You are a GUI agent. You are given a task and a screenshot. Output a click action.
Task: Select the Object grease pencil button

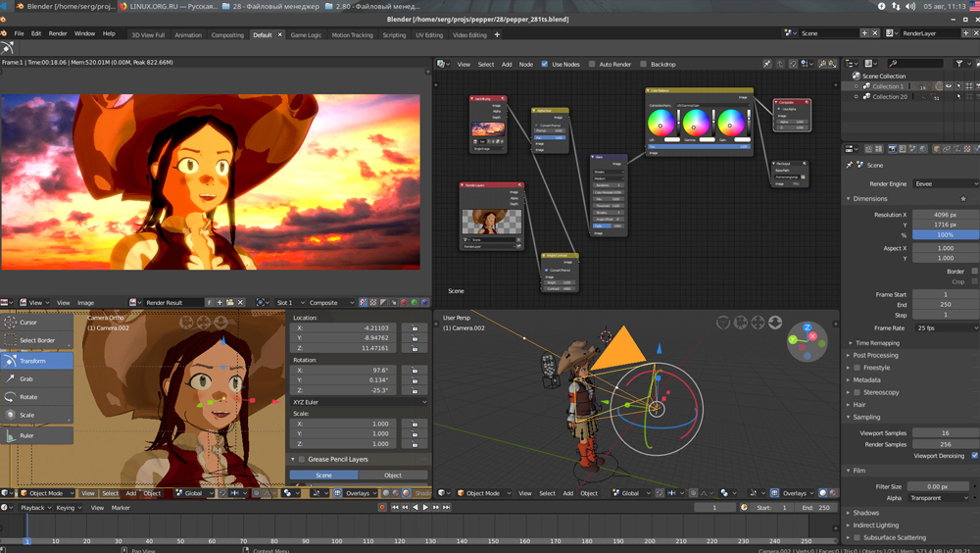(x=393, y=476)
